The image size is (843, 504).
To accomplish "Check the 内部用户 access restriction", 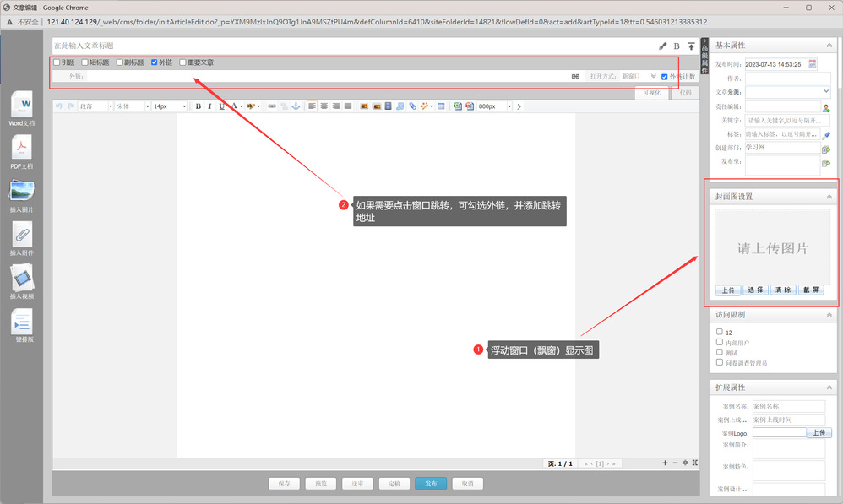I will [x=719, y=343].
